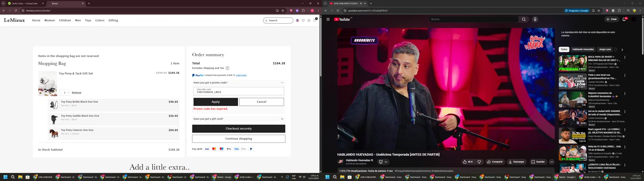Open YouTube notifications bell
Image resolution: width=644 pixels, height=181 pixels.
624,19
